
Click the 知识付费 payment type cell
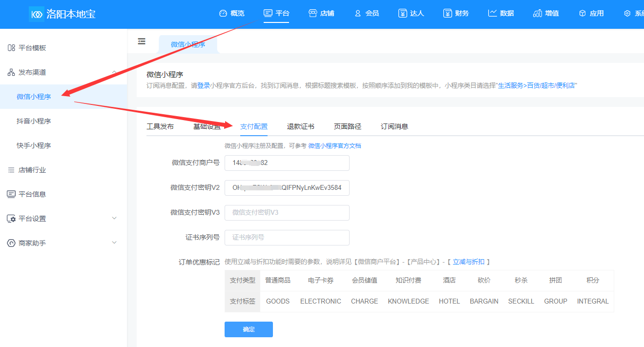pos(409,280)
